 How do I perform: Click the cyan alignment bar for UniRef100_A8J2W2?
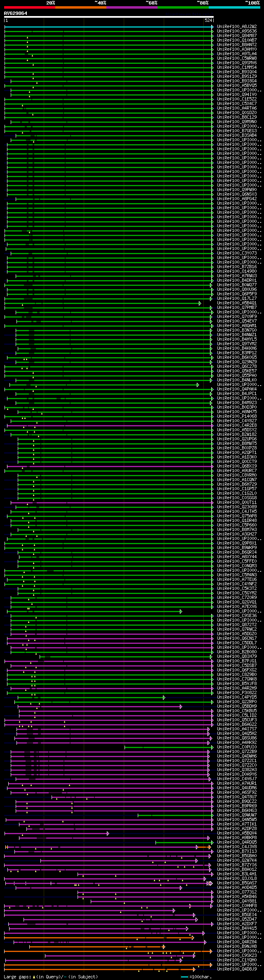(x=108, y=27)
